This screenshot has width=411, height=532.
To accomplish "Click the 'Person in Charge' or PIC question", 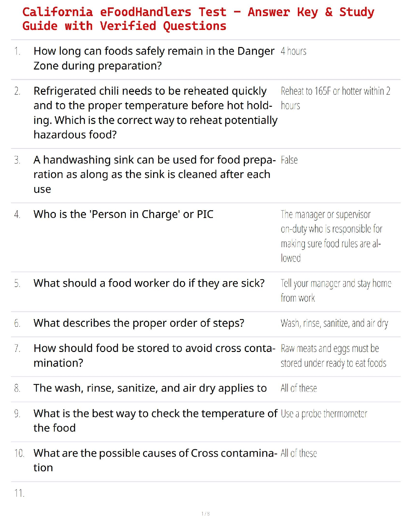I will point(123,214).
